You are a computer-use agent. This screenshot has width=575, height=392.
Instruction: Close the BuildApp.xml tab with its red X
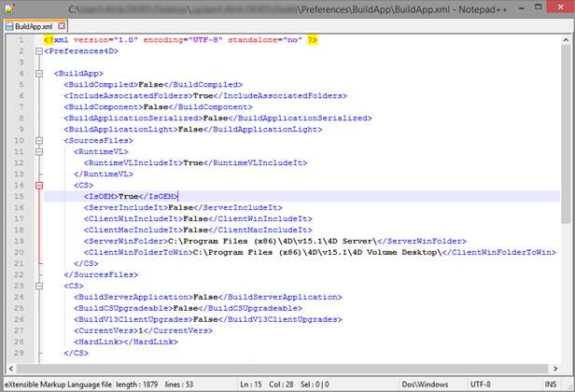pos(61,26)
